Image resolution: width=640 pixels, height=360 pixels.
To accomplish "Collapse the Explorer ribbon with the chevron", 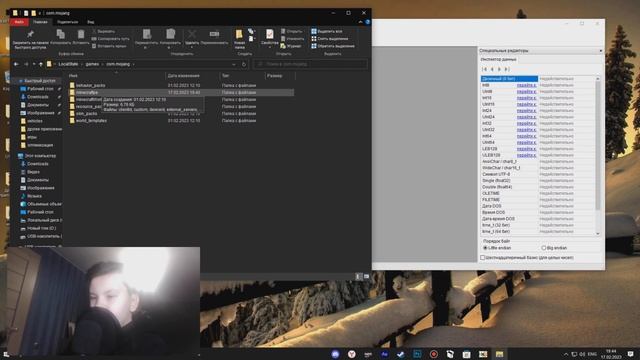I will click(360, 22).
